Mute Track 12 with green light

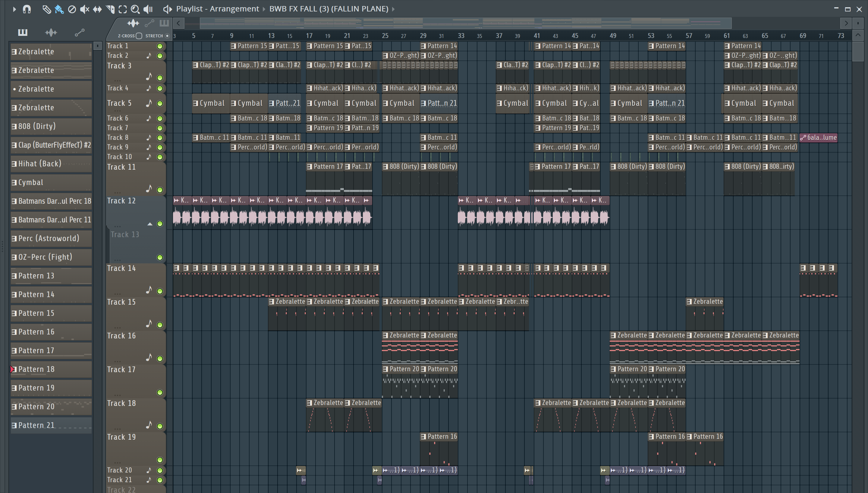click(x=160, y=224)
